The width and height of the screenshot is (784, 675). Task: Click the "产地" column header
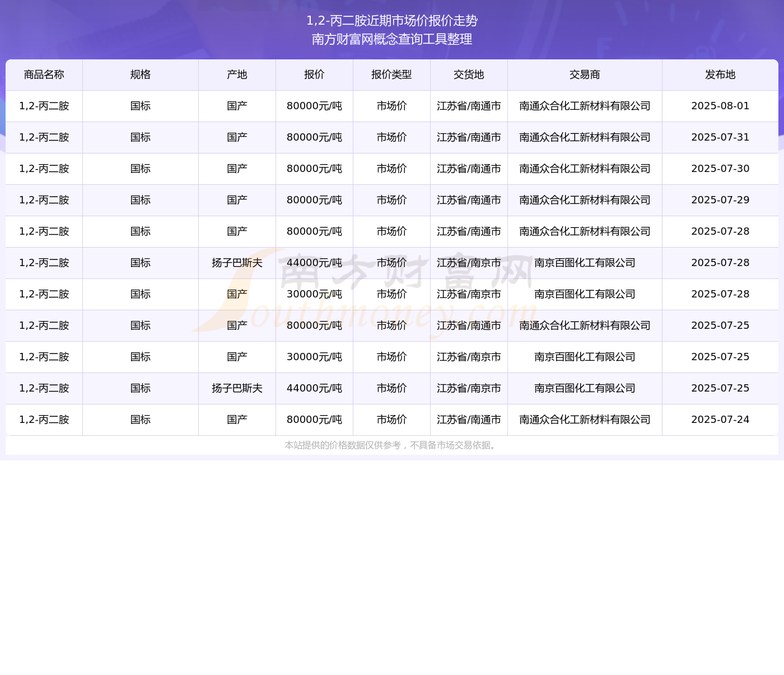point(237,75)
